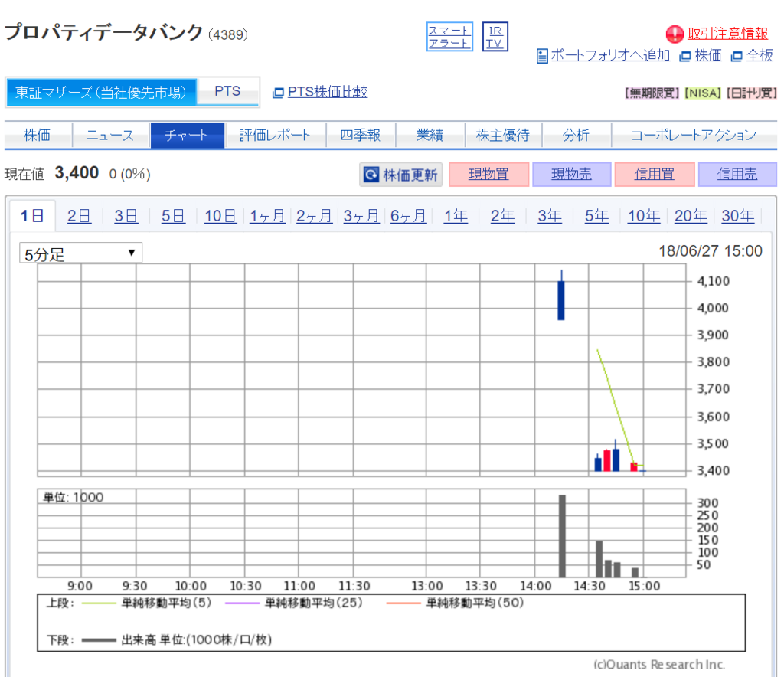Switch to the PTS market tab
Screen dimensions: 784x677
click(227, 91)
